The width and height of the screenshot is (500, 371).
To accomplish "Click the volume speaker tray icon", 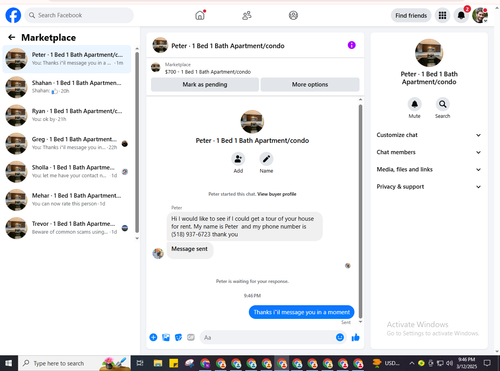I will pyautogui.click(x=449, y=363).
